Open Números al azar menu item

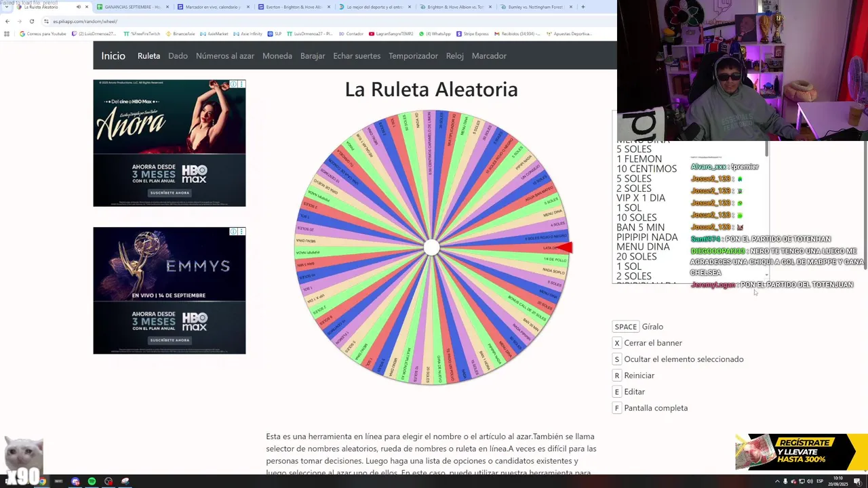click(x=225, y=56)
